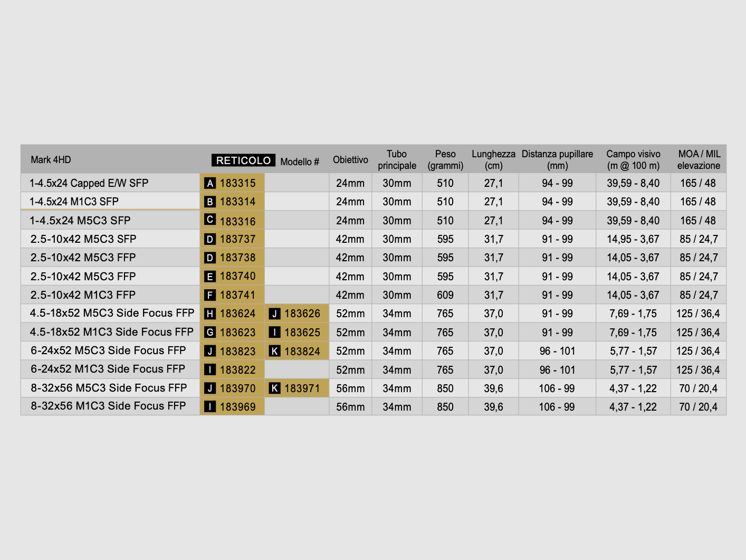This screenshot has width=746, height=560.
Task: Click the reticle I badge beside 183969
Action: [210, 407]
